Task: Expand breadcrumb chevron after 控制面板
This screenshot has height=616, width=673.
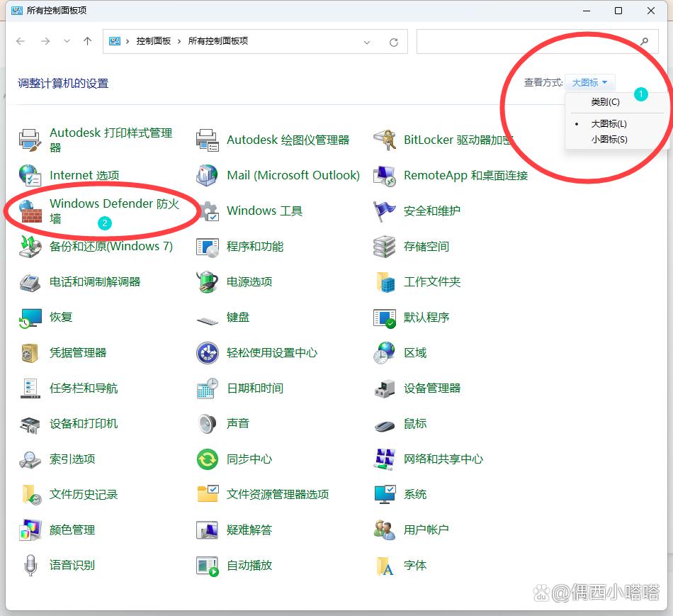Action: pos(179,41)
